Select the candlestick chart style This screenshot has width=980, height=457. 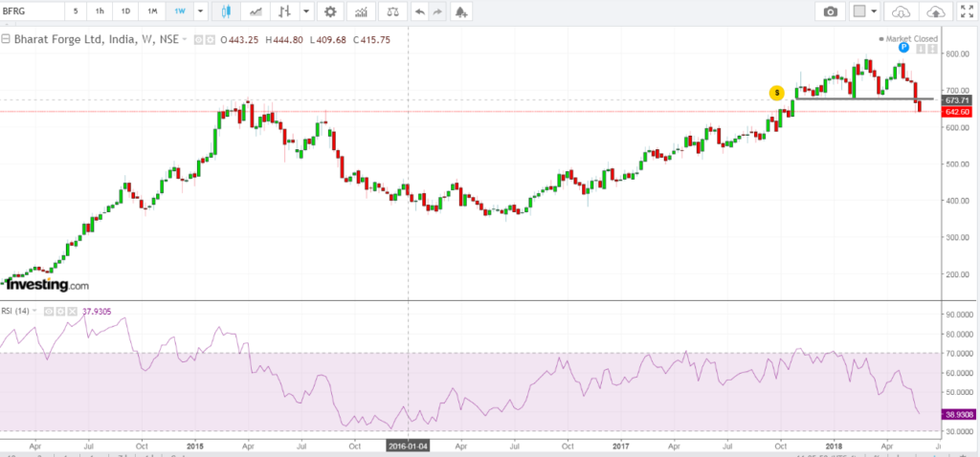[x=226, y=11]
